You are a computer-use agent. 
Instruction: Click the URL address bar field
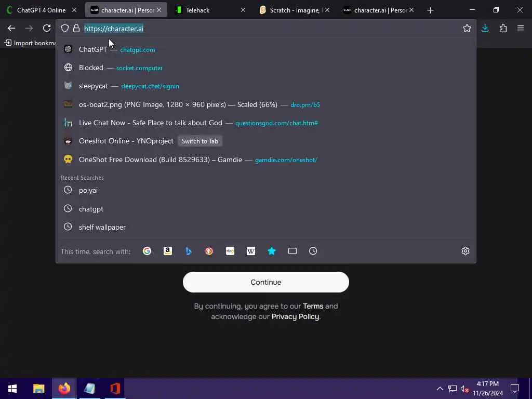coord(266,29)
